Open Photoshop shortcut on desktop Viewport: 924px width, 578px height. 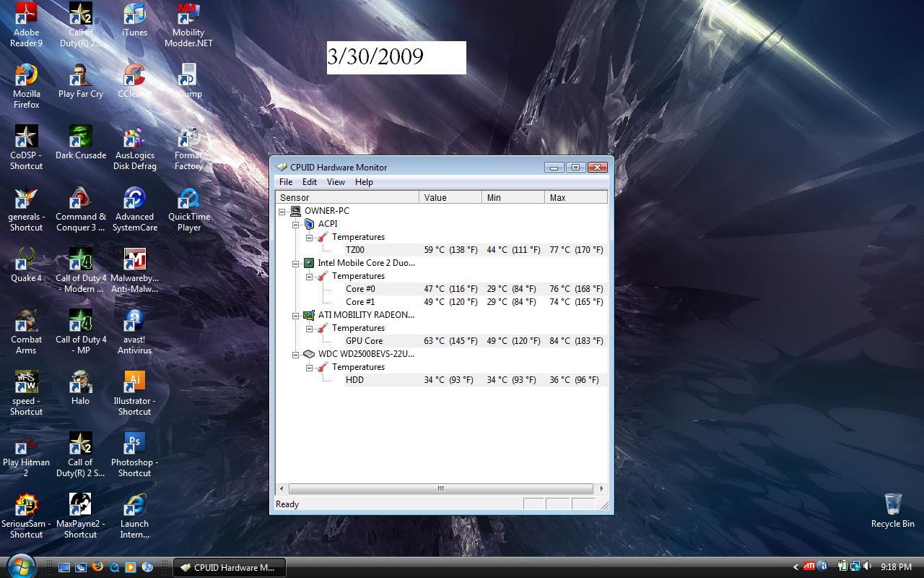pyautogui.click(x=134, y=454)
